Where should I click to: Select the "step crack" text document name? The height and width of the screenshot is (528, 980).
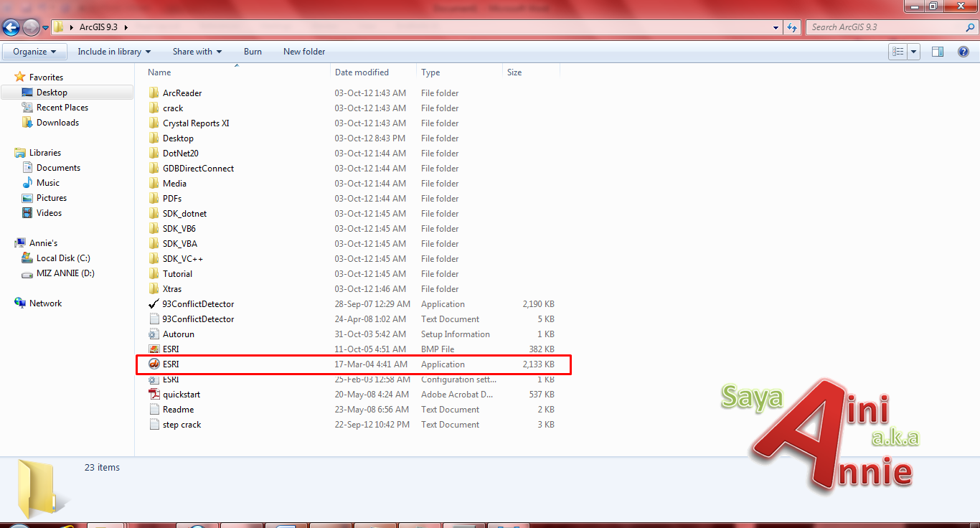pyautogui.click(x=182, y=425)
